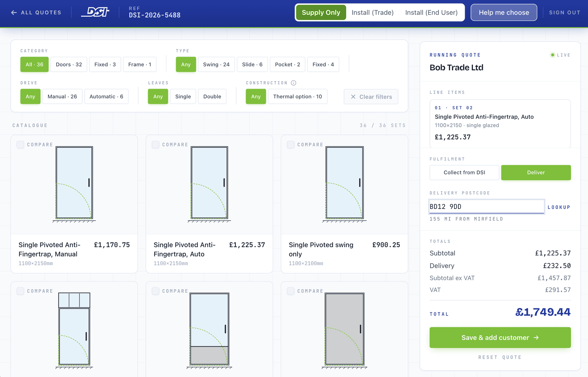
Task: Click the Delivery amount £232.50
Action: 557,266
